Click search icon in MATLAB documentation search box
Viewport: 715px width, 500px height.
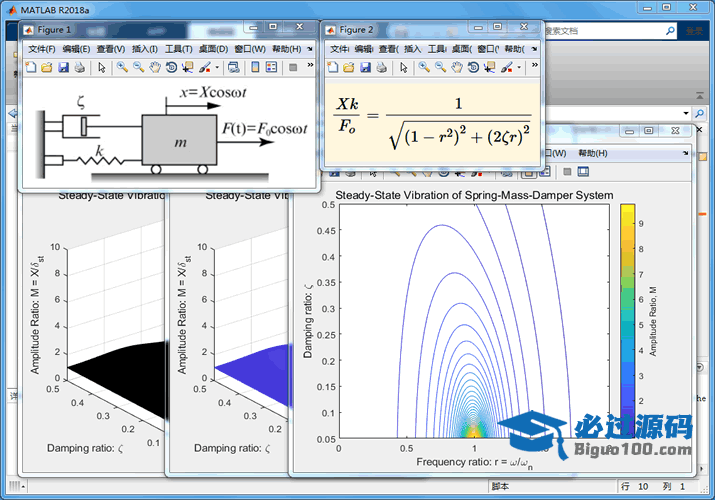click(x=670, y=31)
